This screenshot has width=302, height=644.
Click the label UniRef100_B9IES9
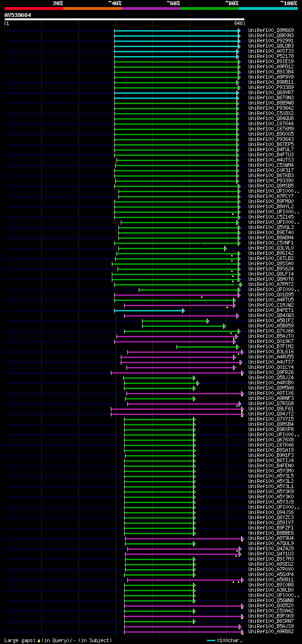coord(271,62)
